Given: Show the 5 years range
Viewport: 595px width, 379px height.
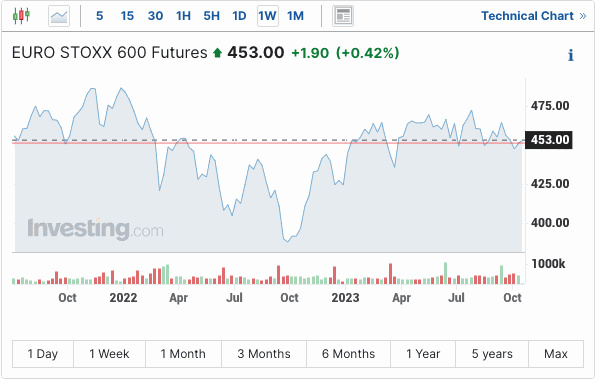Looking at the screenshot, I should pyautogui.click(x=492, y=354).
